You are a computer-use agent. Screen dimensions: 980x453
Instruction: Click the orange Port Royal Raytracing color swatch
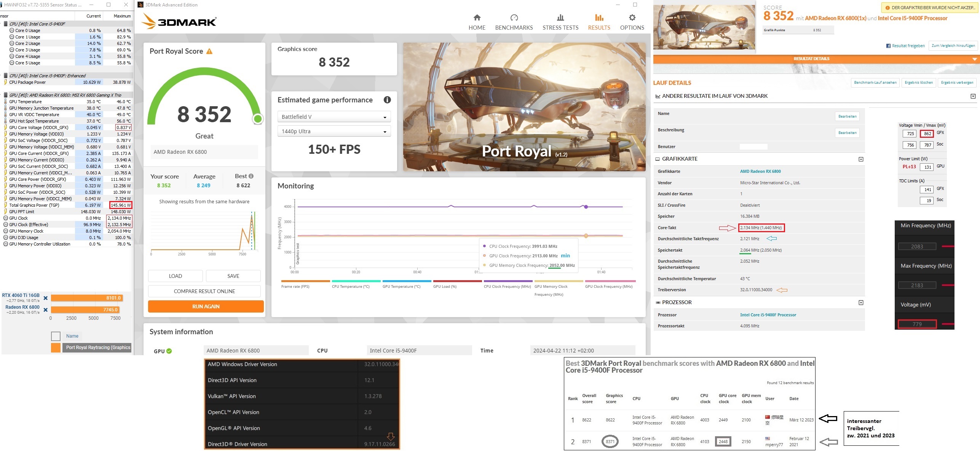pyautogui.click(x=56, y=348)
